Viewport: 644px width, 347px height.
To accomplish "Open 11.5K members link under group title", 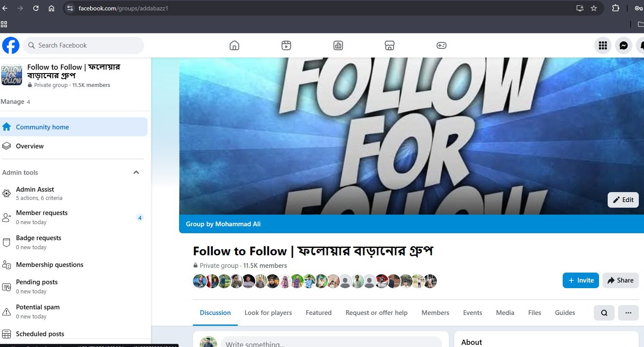I will (265, 266).
